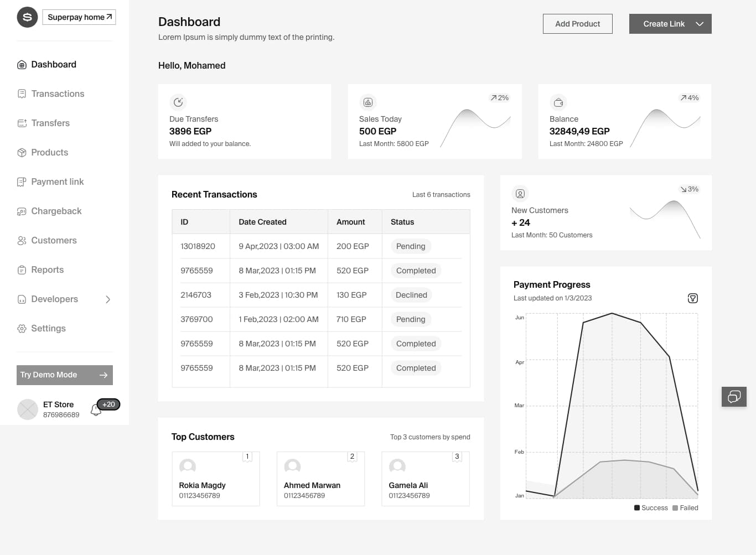Click Pending status of transaction 13018920
756x555 pixels.
point(411,246)
